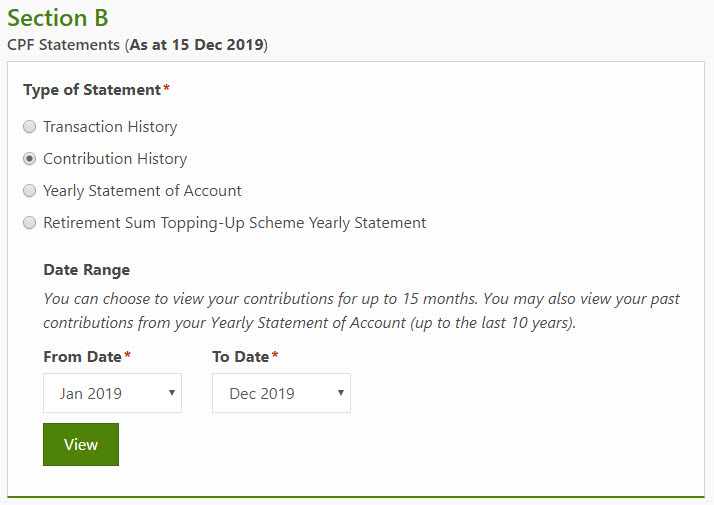Click the Contribution History label text

coord(115,159)
